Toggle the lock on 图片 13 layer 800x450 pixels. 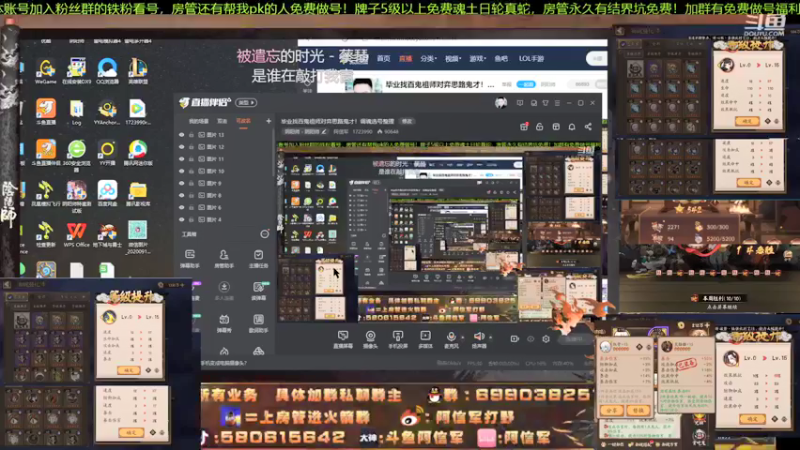191,135
